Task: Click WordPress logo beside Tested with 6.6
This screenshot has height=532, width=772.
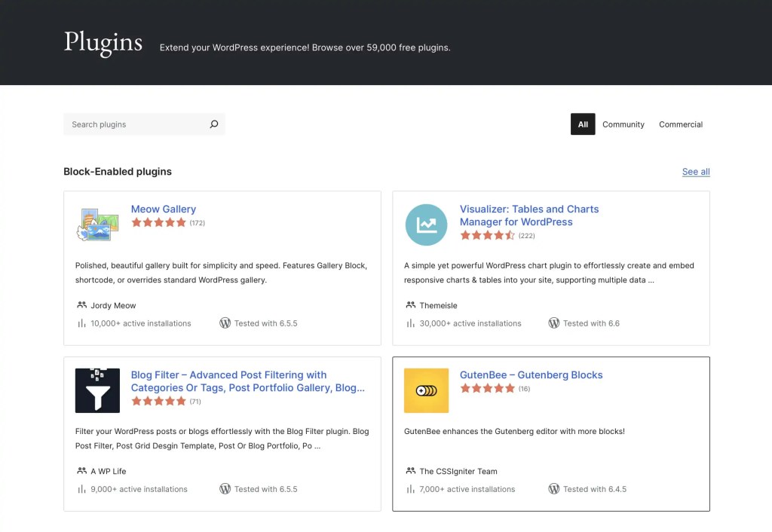Action: 553,323
